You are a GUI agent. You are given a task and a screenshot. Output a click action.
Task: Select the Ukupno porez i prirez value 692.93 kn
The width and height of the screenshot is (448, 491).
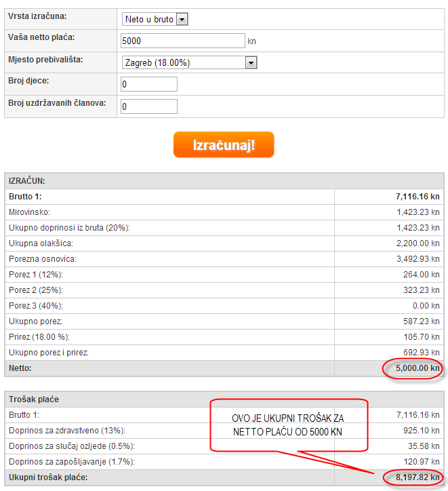pos(421,353)
